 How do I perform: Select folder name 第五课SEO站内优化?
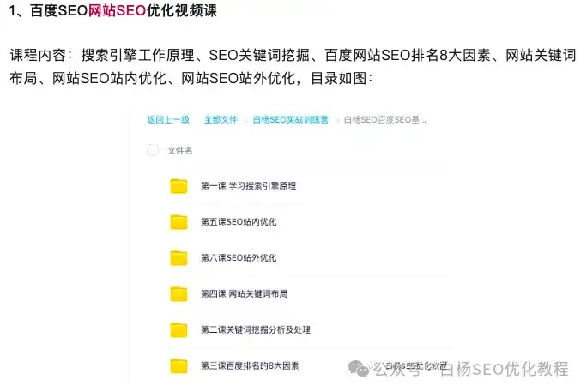coord(239,222)
